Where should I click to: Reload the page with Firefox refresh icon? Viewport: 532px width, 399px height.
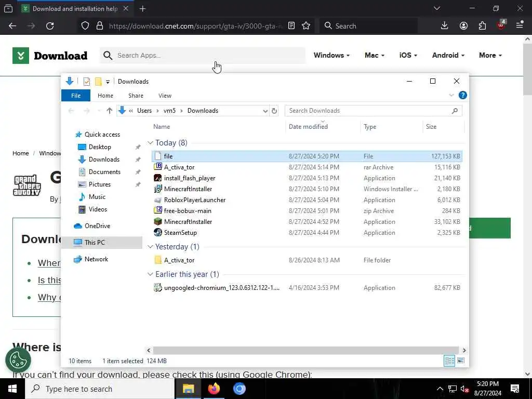(50, 26)
